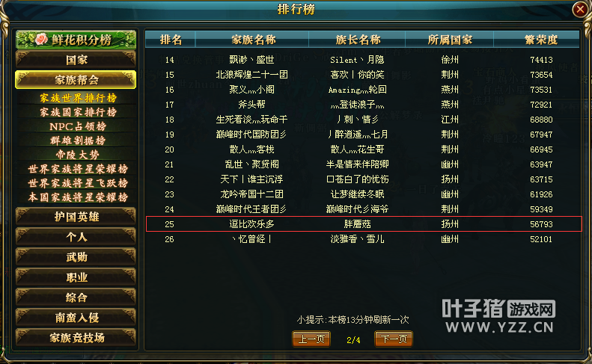
Task: Go to previous page with 上一页
Action: coord(311,339)
